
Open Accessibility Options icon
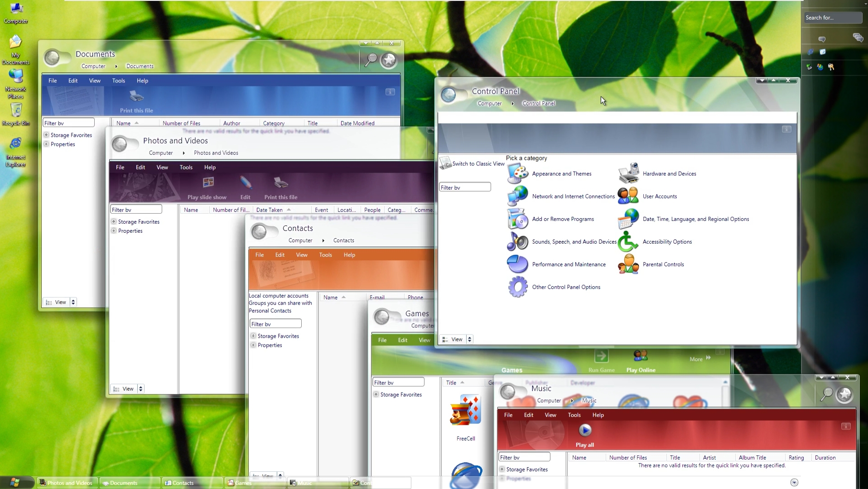pyautogui.click(x=628, y=241)
